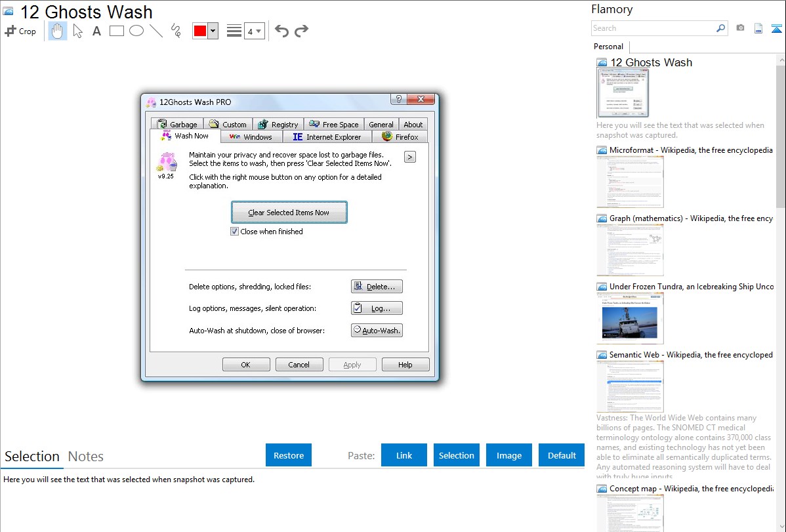786x532 pixels.
Task: Open the Garbage tab
Action: pyautogui.click(x=177, y=124)
